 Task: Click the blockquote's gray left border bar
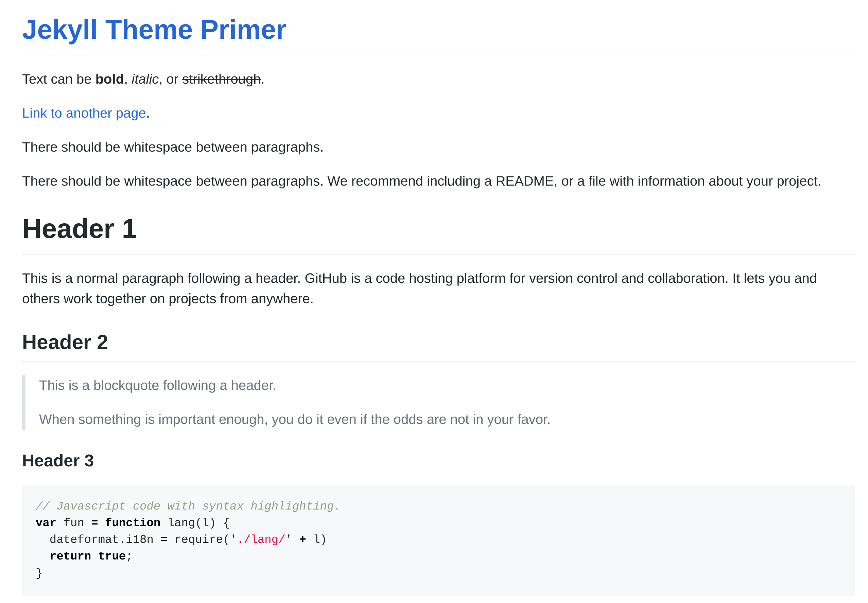[x=24, y=402]
